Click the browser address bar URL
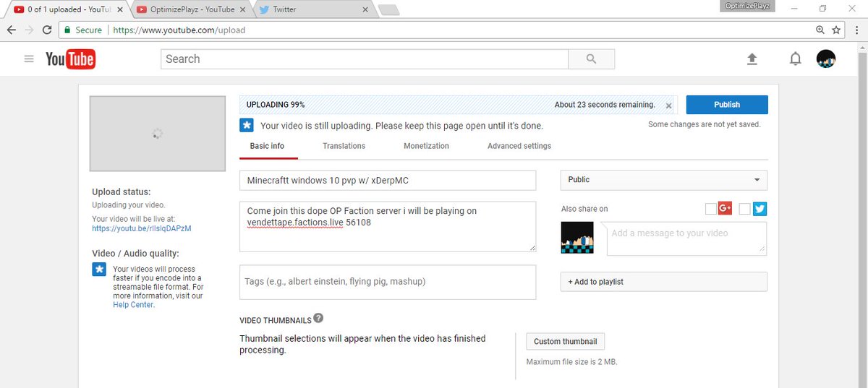Image resolution: width=868 pixels, height=388 pixels. tap(178, 30)
